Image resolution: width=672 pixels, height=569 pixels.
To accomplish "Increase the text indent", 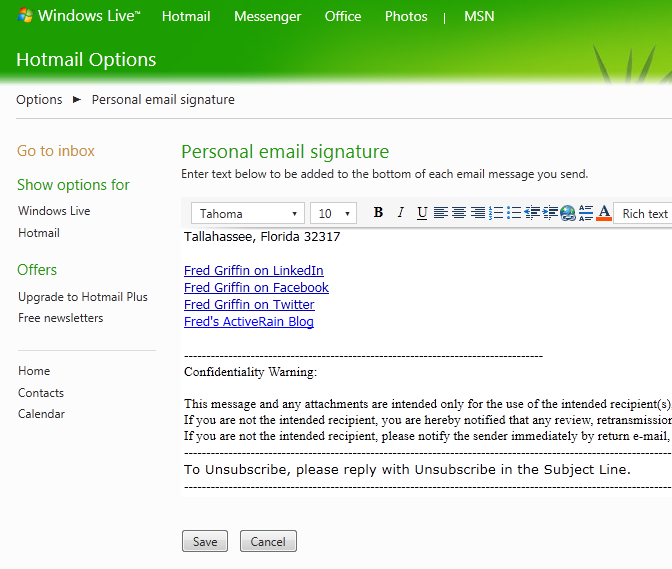I will pyautogui.click(x=550, y=213).
